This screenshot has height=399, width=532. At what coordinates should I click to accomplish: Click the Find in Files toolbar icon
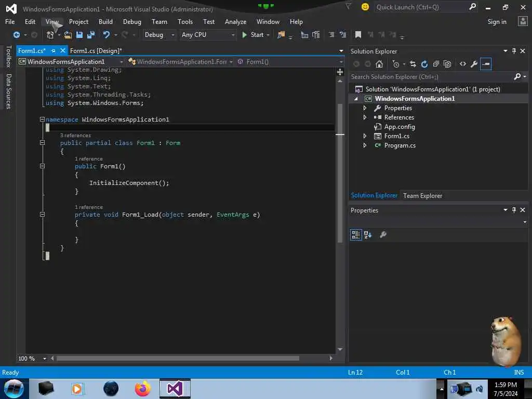(x=281, y=35)
